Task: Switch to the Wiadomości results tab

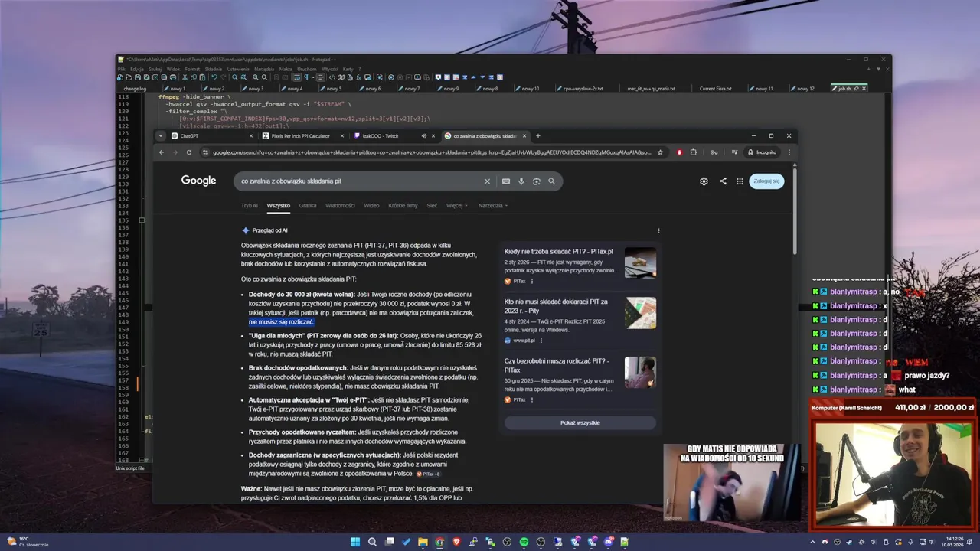Action: [x=340, y=205]
